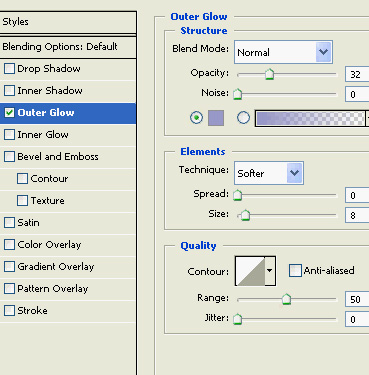This screenshot has height=375, width=369.
Task: Check the Gradient Overlay box
Action: click(x=9, y=266)
